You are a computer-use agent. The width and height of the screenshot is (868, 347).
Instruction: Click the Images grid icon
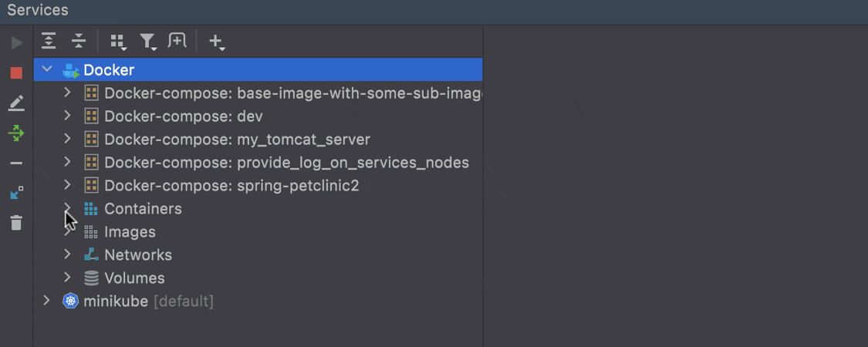91,232
